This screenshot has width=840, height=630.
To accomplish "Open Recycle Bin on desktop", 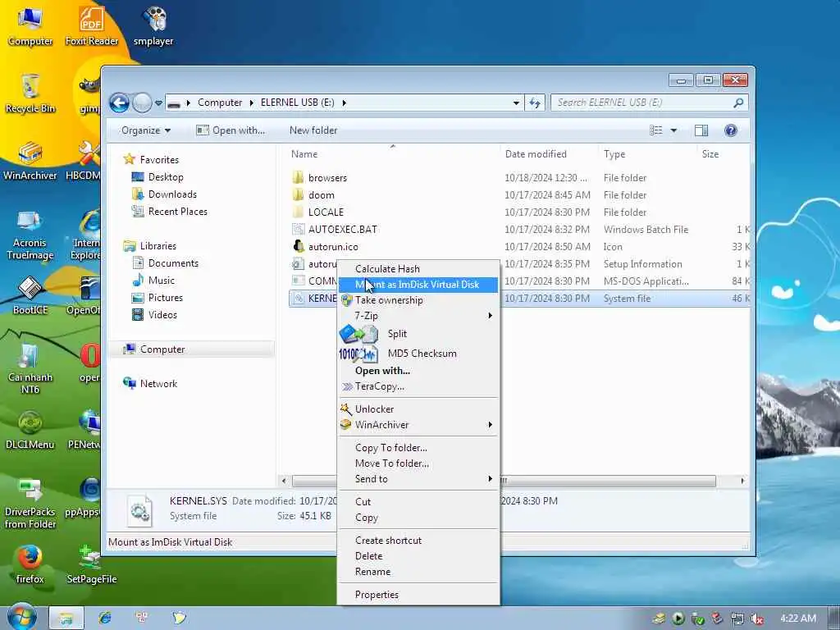I will 30,94.
